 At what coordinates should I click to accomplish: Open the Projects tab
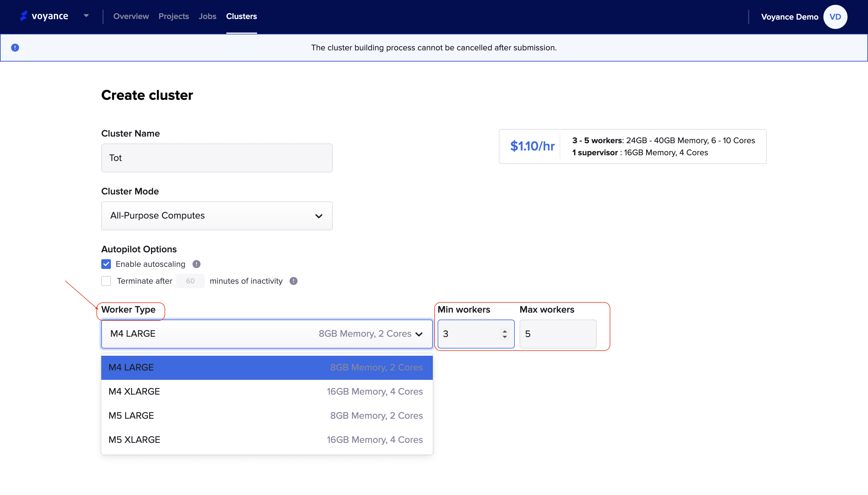(174, 16)
